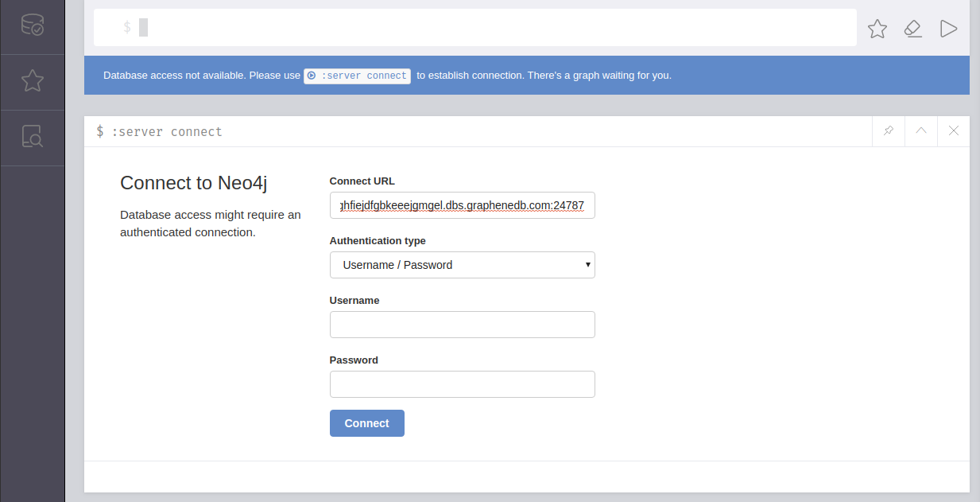Click the 'Authentication type' label

pyautogui.click(x=378, y=241)
